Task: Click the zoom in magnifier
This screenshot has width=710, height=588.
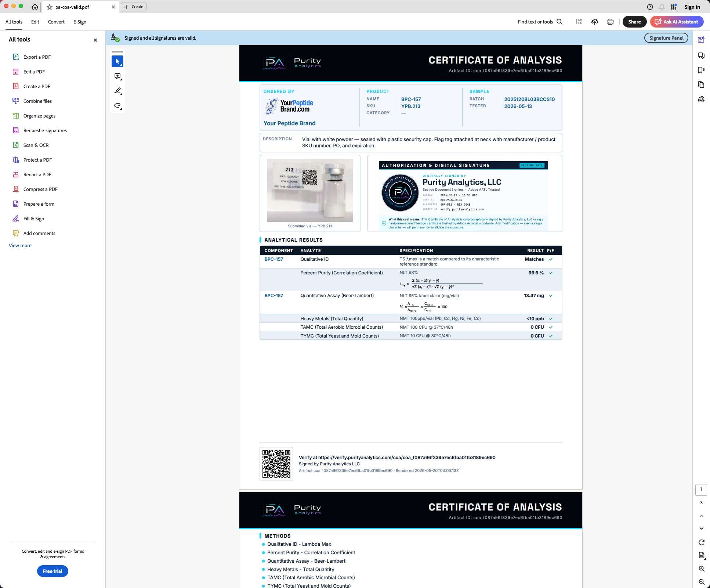Action: [701, 569]
